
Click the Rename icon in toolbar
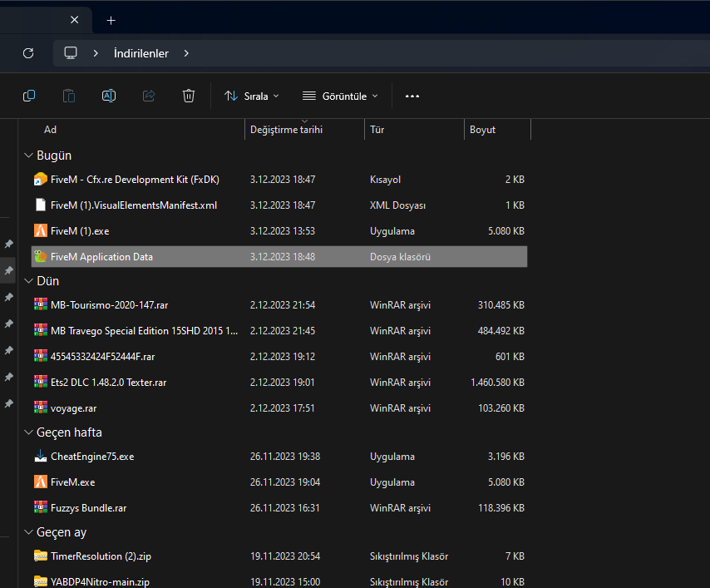[x=109, y=96]
